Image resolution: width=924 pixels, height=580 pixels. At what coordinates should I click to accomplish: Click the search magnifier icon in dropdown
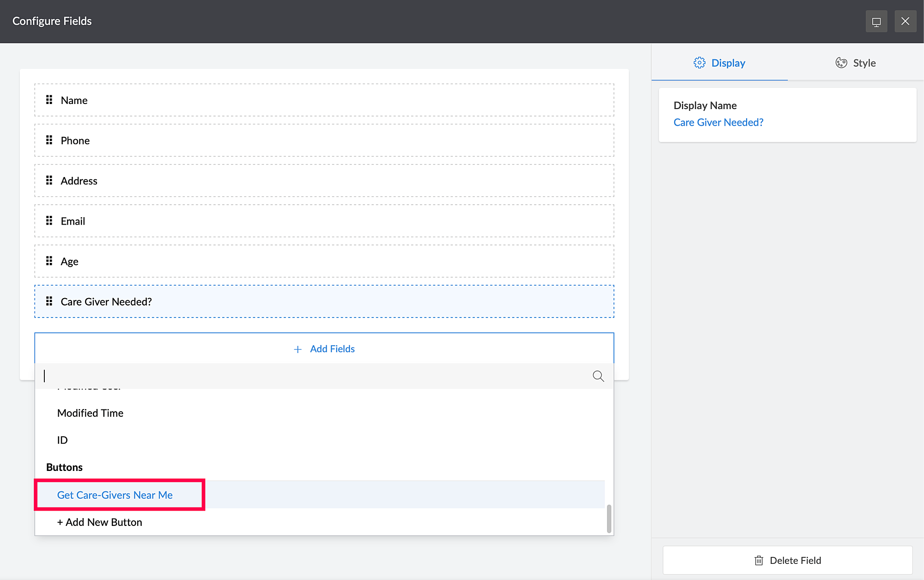coord(598,376)
